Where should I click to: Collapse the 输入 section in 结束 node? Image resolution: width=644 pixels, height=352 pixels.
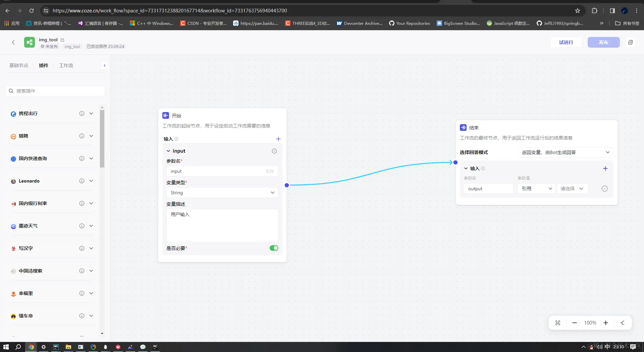tap(466, 168)
